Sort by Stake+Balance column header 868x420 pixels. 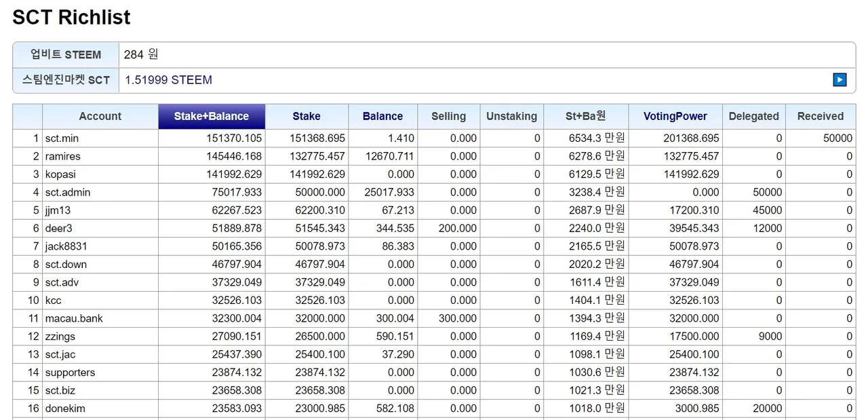[211, 116]
